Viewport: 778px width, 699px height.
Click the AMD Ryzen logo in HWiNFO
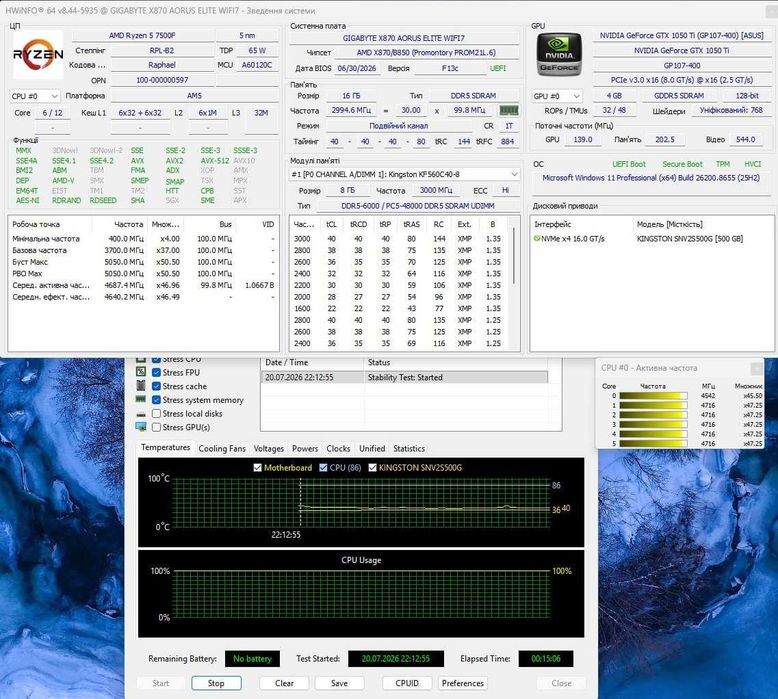38,54
